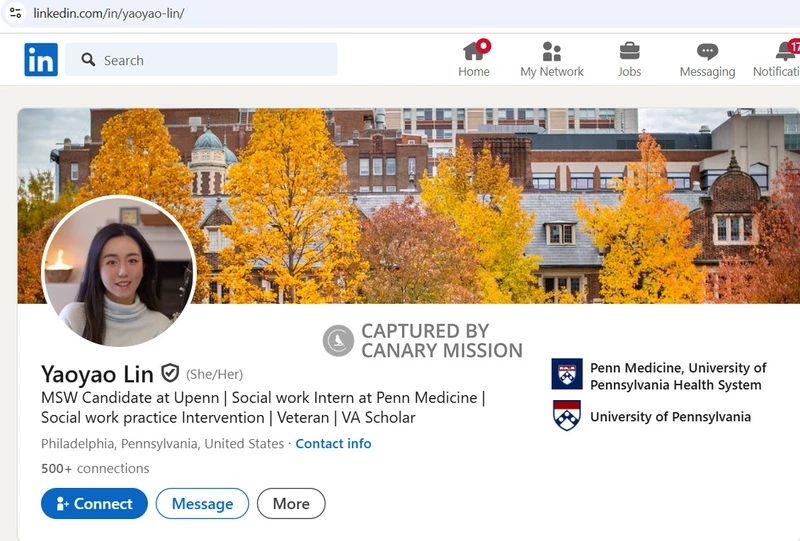Screen dimensions: 800x541
Task: Open the profile photo
Action: [118, 270]
